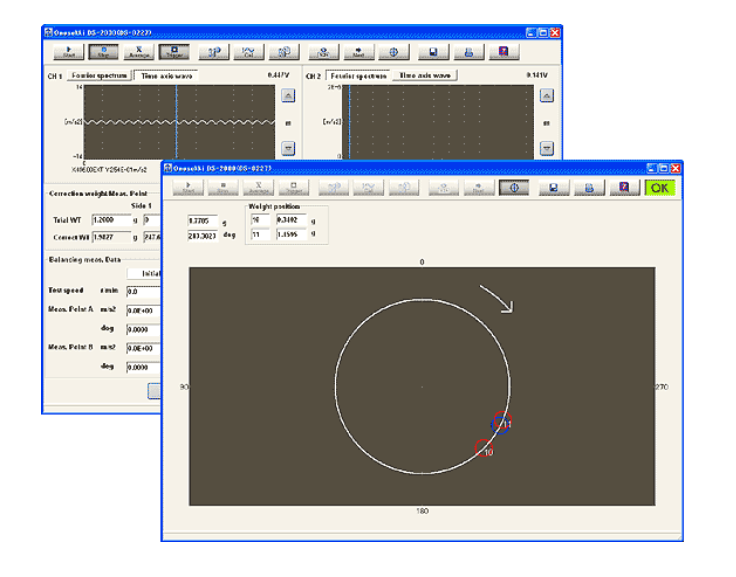Select the Average tool in the back toolbar
Image resolution: width=736 pixels, height=577 pixels.
(x=139, y=52)
